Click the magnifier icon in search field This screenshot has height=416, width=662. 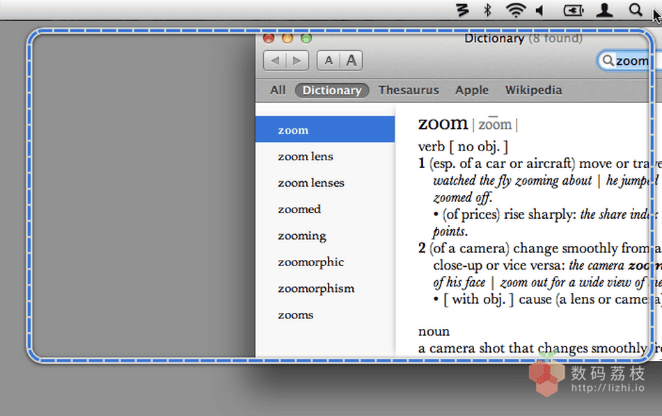tap(608, 60)
